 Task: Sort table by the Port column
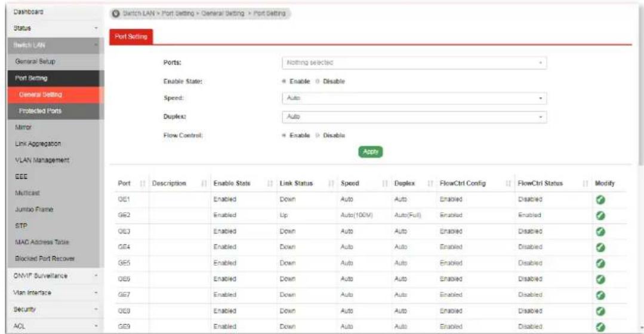pyautogui.click(x=143, y=183)
